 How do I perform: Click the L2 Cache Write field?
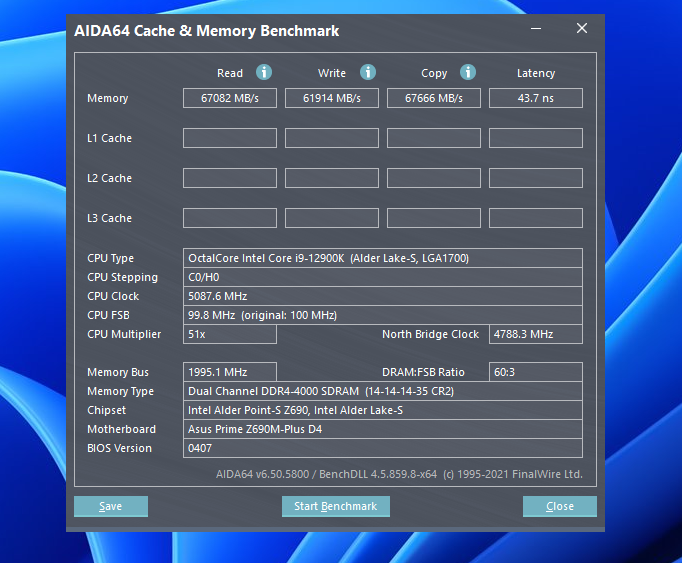tap(332, 178)
